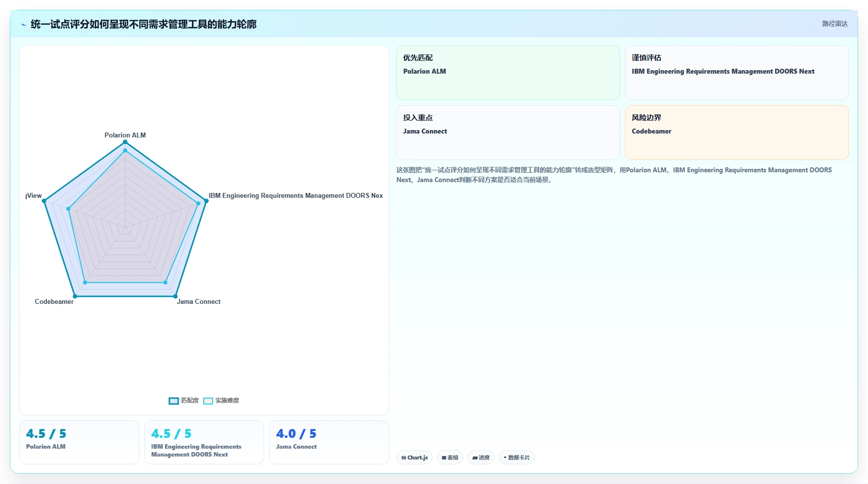Click the 风险边界 card heading
Screen dimensions: 868x484
646,118
